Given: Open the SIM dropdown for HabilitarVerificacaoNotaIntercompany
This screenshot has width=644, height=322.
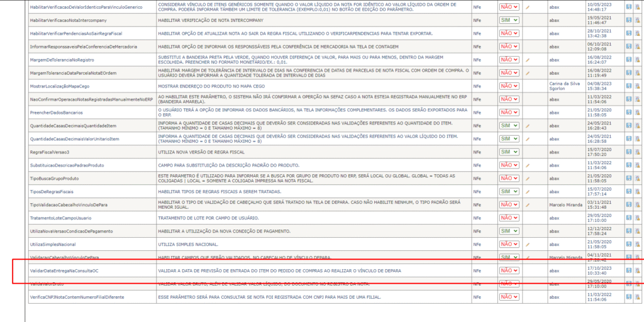Looking at the screenshot, I should tap(509, 20).
